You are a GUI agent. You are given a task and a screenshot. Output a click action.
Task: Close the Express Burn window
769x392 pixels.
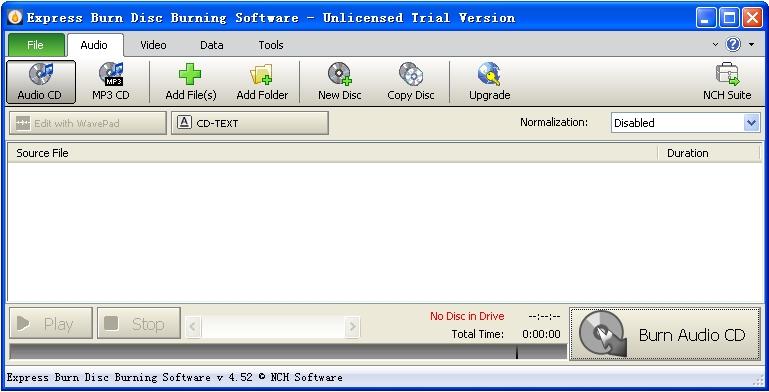(752, 18)
